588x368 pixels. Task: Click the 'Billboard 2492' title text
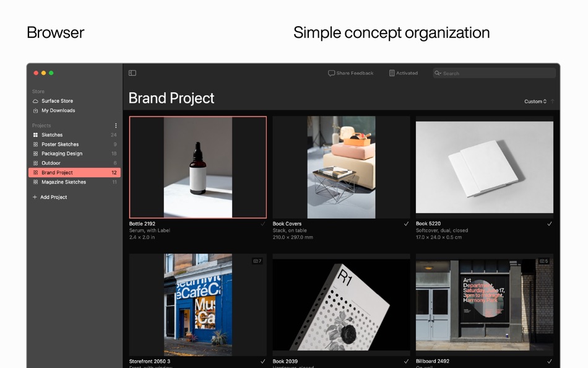433,361
